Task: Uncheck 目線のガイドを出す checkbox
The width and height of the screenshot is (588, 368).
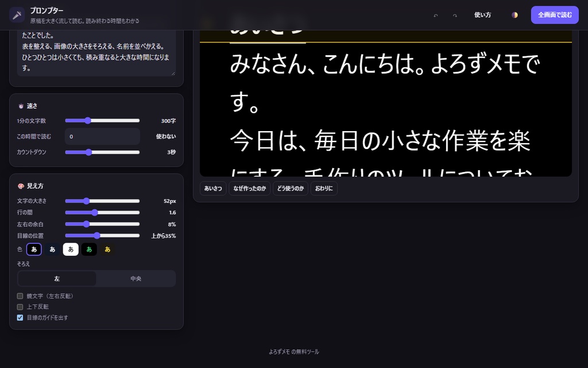Action: [x=20, y=317]
